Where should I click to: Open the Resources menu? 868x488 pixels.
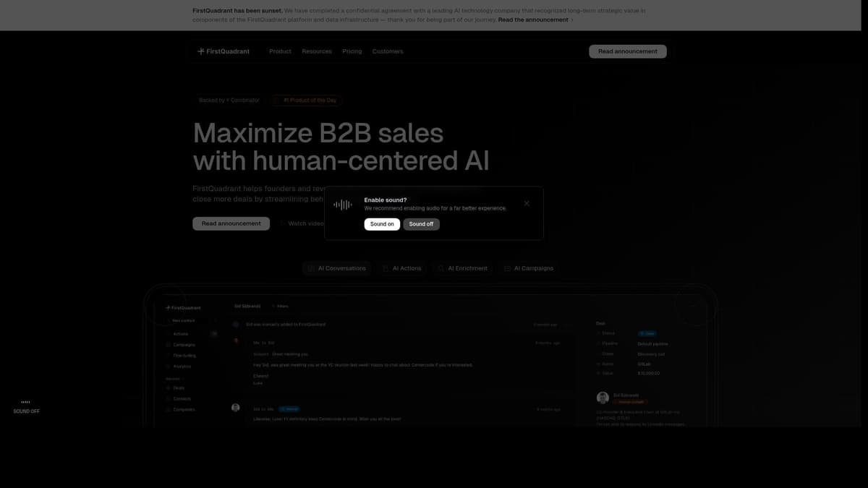[x=317, y=51]
